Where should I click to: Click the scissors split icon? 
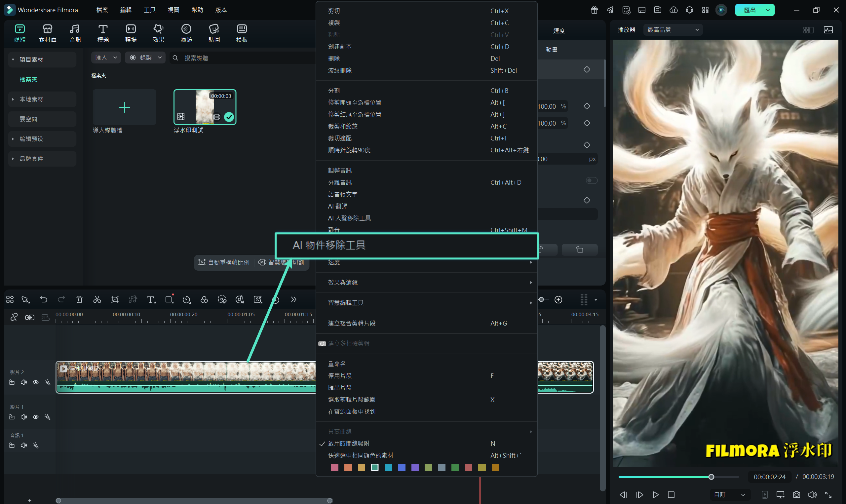(x=97, y=299)
